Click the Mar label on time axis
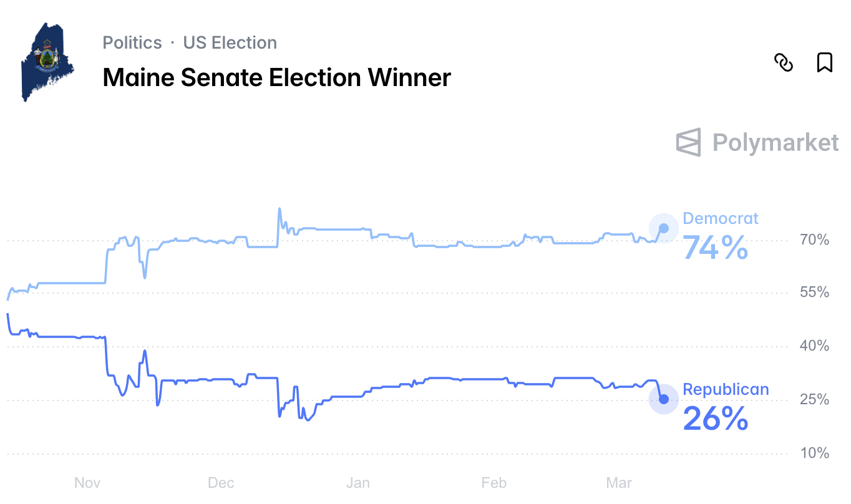Screen dimensions: 851x504 619,483
